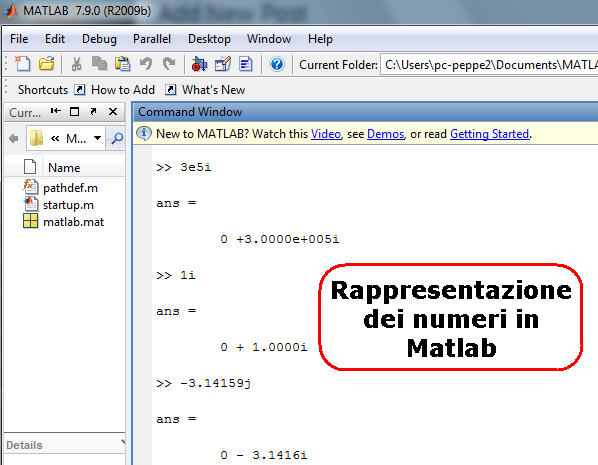Click the result '0 + 1.0000i'
The width and height of the screenshot is (598, 465).
coord(264,347)
